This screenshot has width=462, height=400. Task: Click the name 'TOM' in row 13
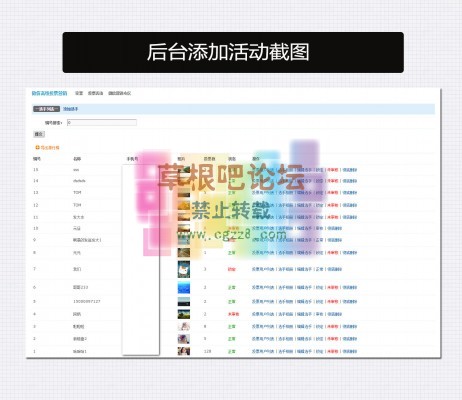tap(77, 193)
